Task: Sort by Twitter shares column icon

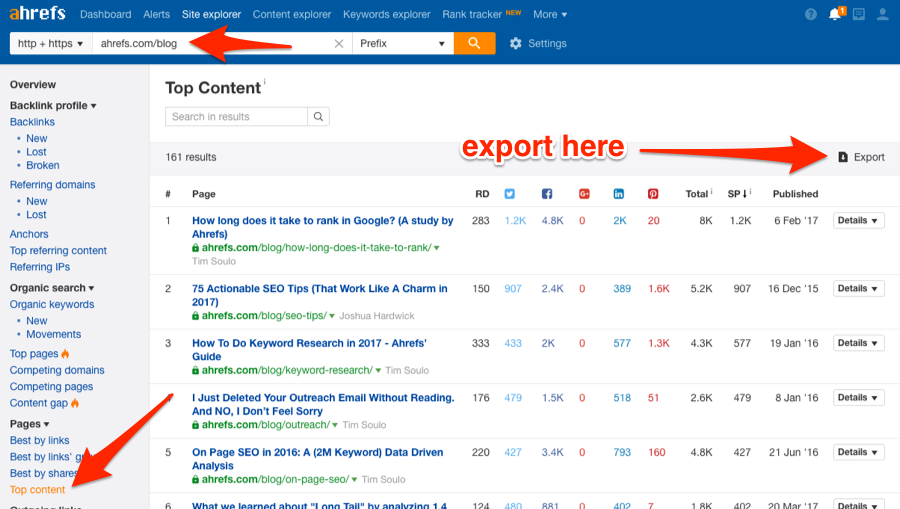Action: 510,194
